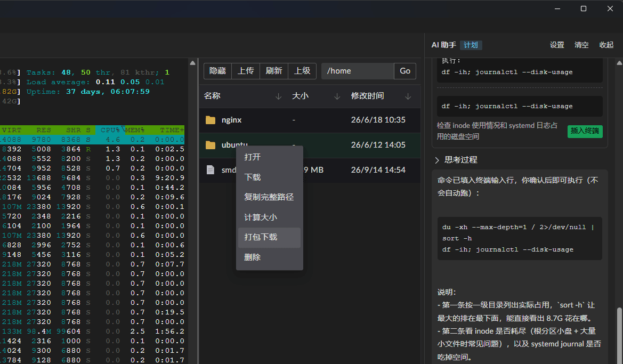Select the ubuntu folder icon
This screenshot has width=623, height=364.
(211, 145)
